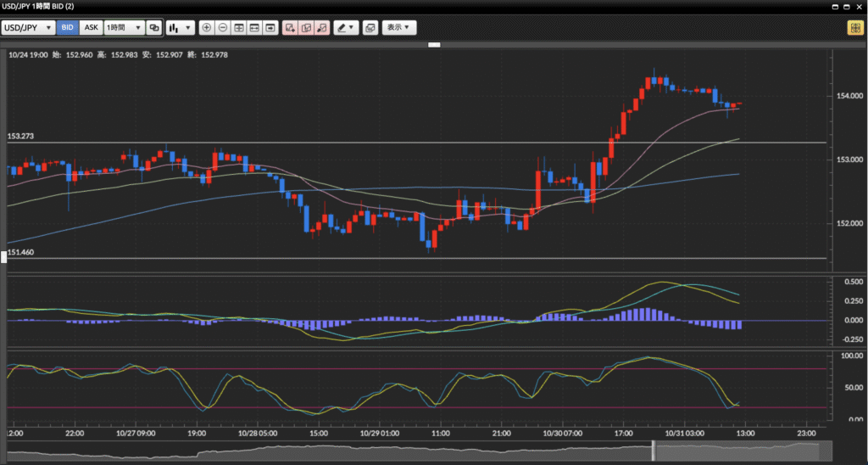Click the middle pink object edit icon

pyautogui.click(x=306, y=28)
